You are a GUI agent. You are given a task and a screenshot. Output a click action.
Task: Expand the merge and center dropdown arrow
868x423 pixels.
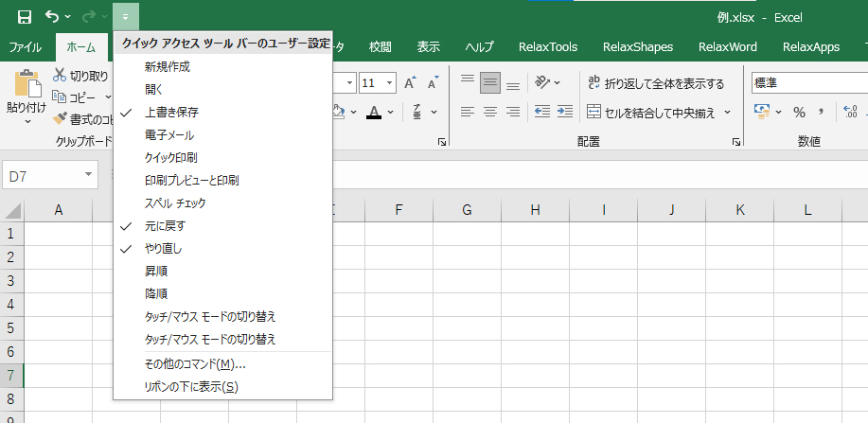coord(727,113)
